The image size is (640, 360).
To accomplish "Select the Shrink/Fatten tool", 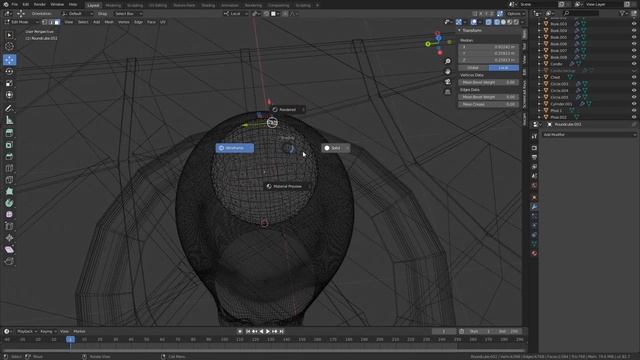I will point(9,238).
